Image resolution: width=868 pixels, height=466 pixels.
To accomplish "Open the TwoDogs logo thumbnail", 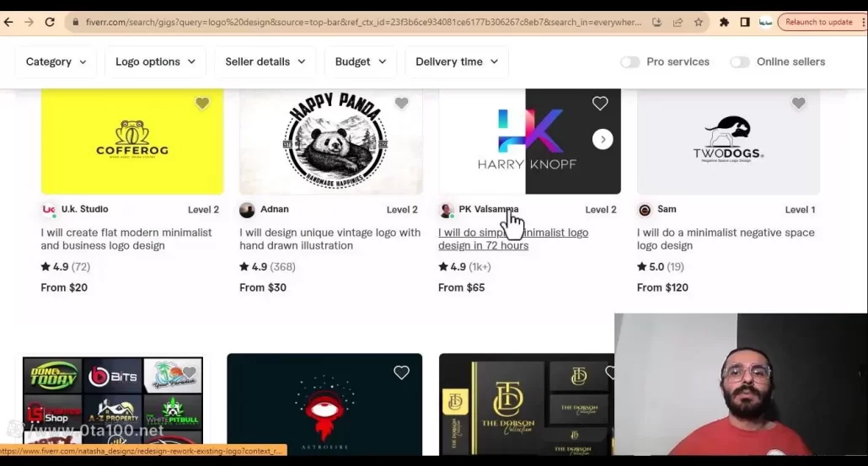I will tap(728, 141).
